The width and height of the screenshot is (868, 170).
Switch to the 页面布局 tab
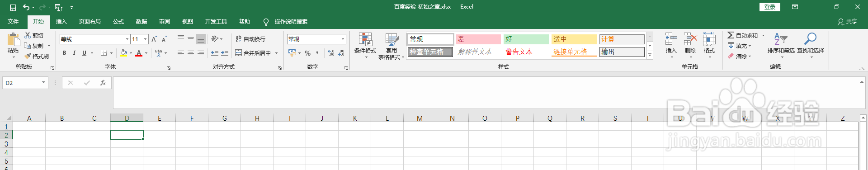90,22
